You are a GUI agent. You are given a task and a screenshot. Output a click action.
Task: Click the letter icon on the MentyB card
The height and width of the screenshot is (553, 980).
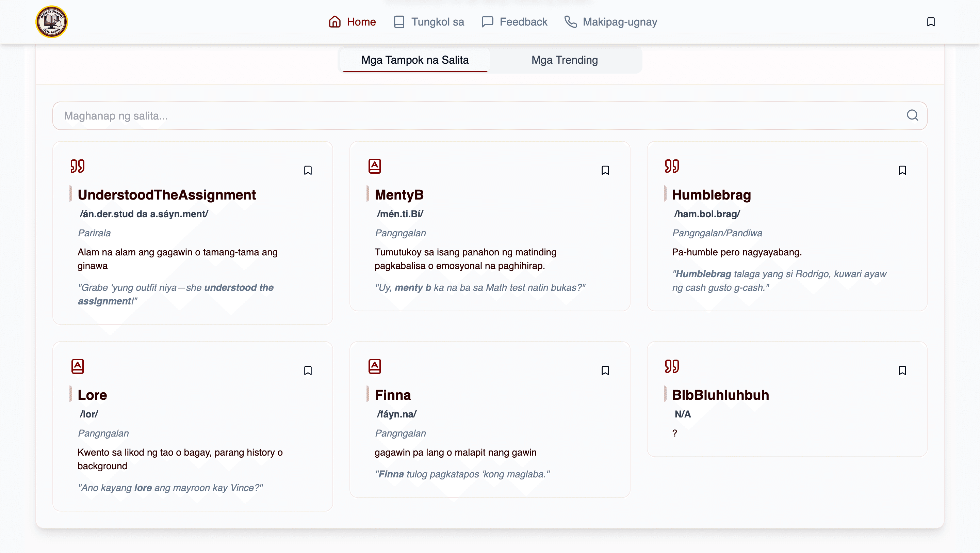375,166
